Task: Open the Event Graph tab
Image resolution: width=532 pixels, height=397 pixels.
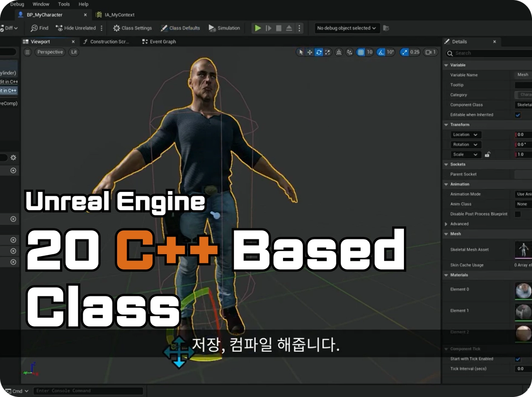Action: 159,42
